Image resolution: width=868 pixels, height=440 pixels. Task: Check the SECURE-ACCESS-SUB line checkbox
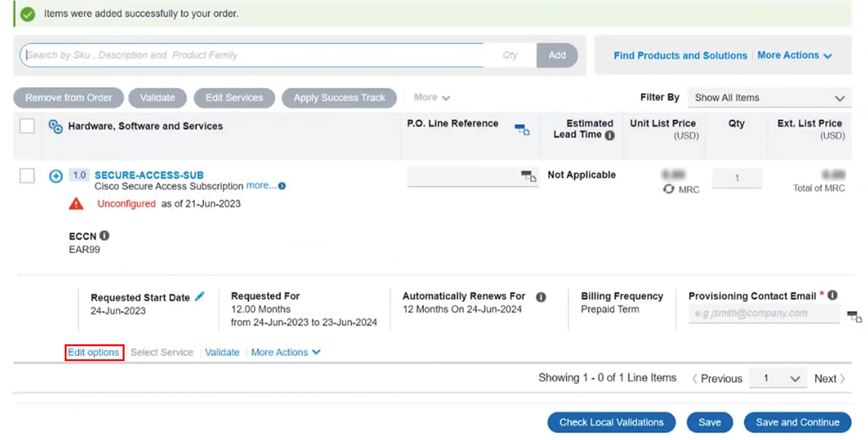point(27,176)
